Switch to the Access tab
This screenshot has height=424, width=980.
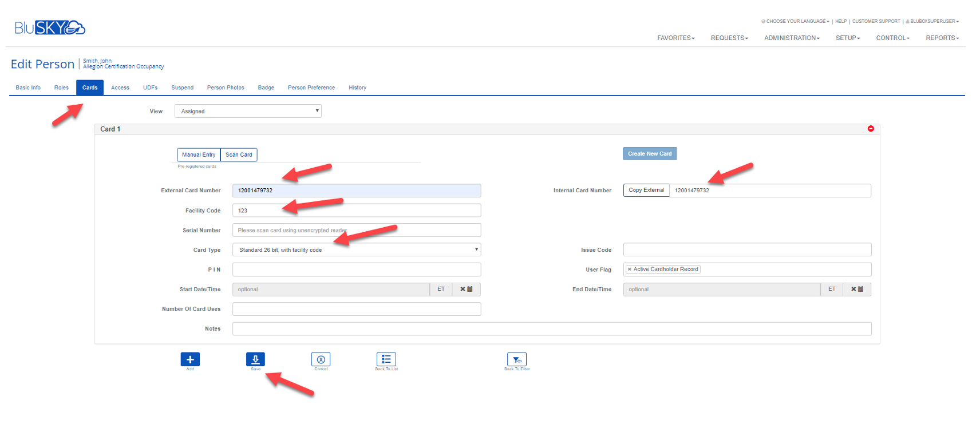click(120, 88)
